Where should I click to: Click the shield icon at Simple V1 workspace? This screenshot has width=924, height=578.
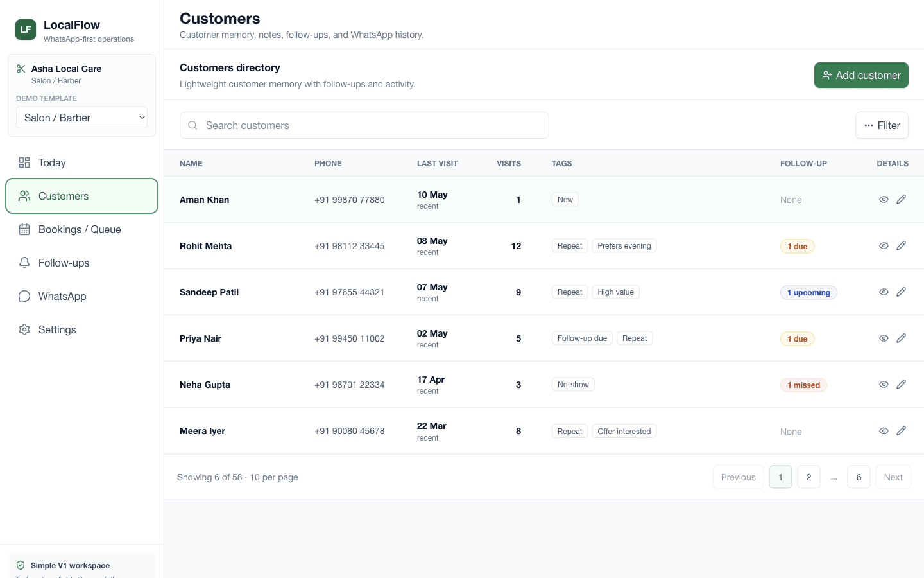[21, 565]
